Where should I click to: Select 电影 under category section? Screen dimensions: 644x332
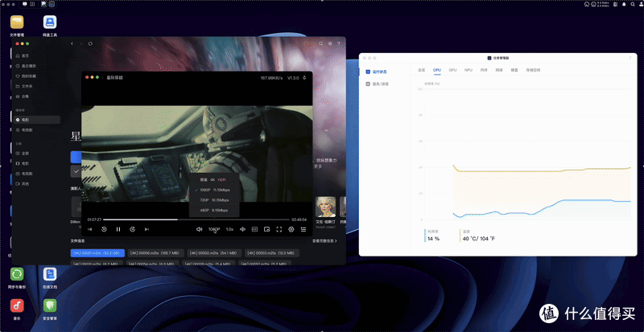click(x=37, y=163)
